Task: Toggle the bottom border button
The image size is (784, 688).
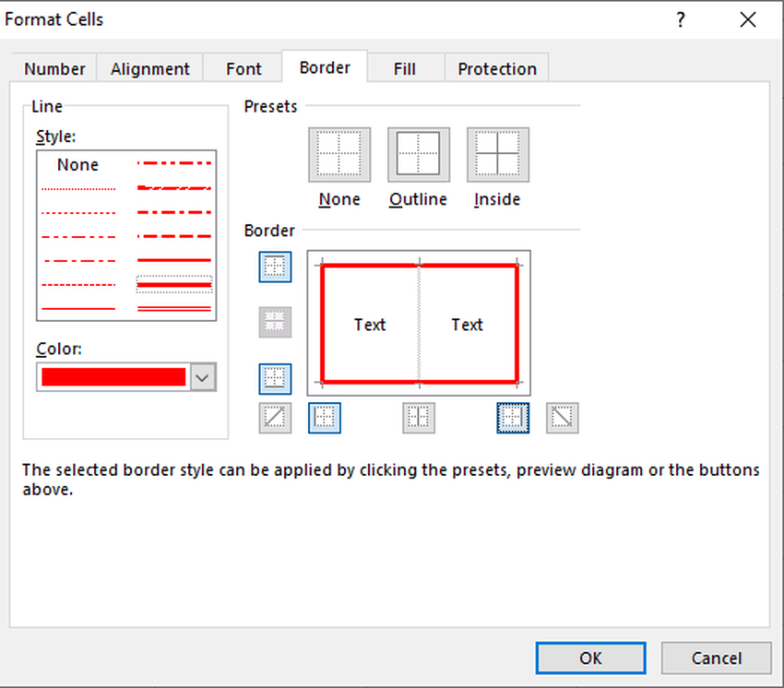Action: coord(275,378)
